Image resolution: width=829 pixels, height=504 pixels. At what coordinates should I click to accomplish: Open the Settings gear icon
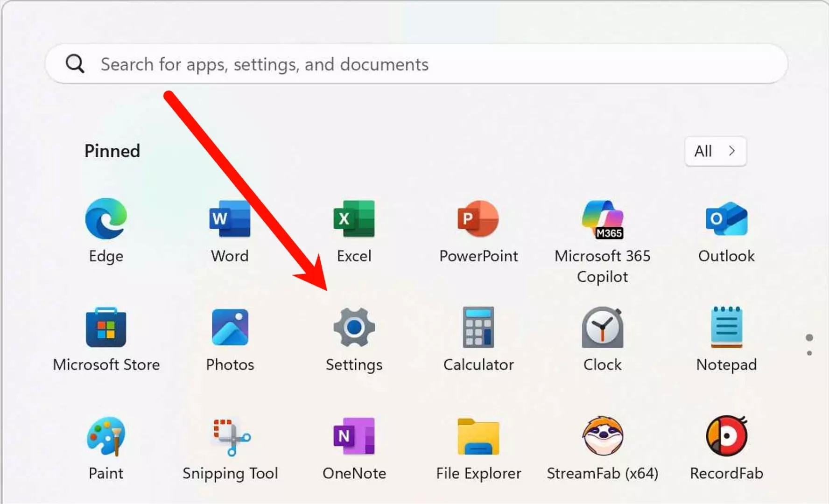[354, 327]
